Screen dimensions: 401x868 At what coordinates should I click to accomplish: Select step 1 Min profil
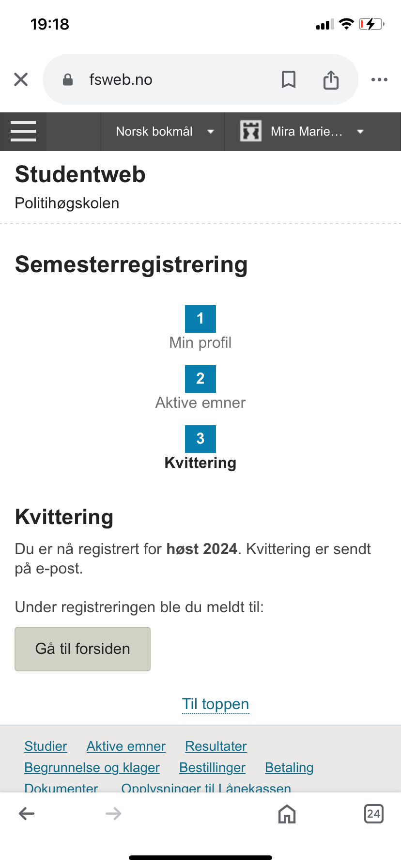click(x=200, y=328)
